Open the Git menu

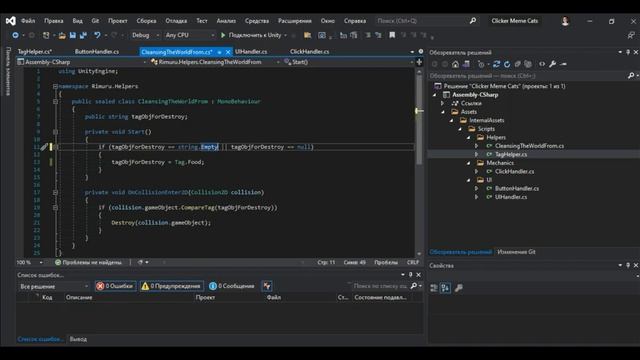pyautogui.click(x=95, y=21)
